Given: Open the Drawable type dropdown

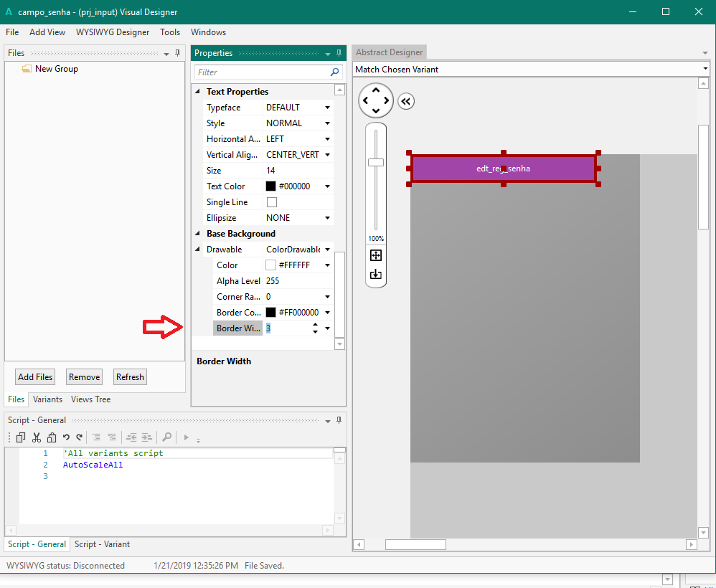Looking at the screenshot, I should pyautogui.click(x=327, y=250).
